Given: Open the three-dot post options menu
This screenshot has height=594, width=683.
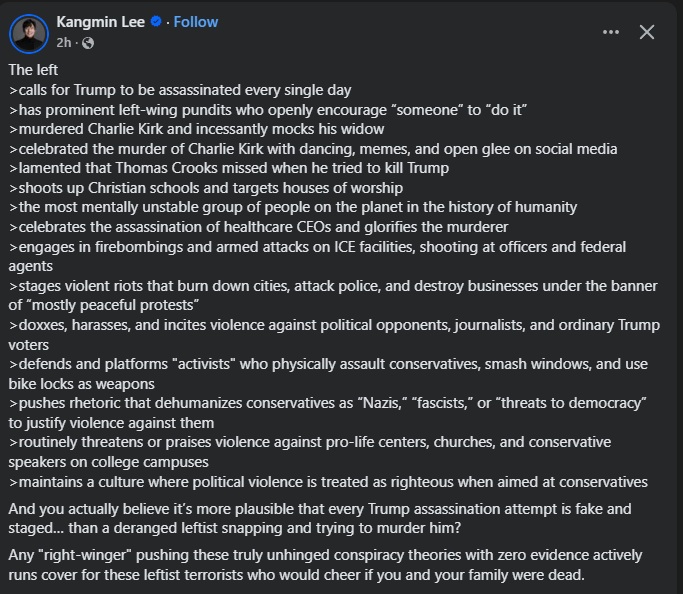Looking at the screenshot, I should coord(611,32).
